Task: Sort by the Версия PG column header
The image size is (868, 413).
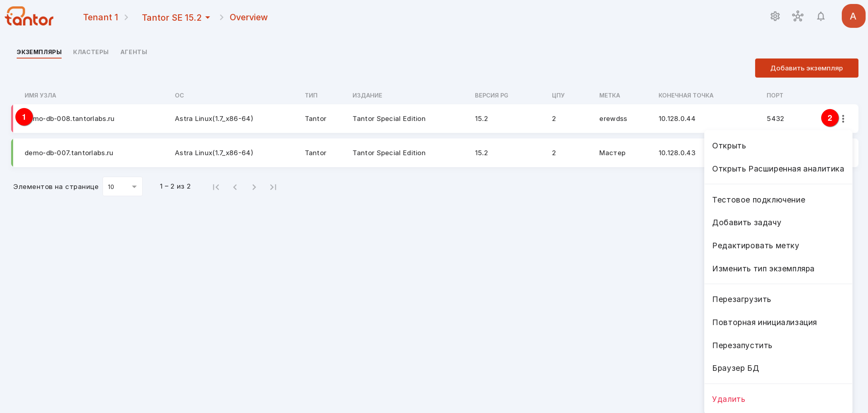Action: click(491, 95)
